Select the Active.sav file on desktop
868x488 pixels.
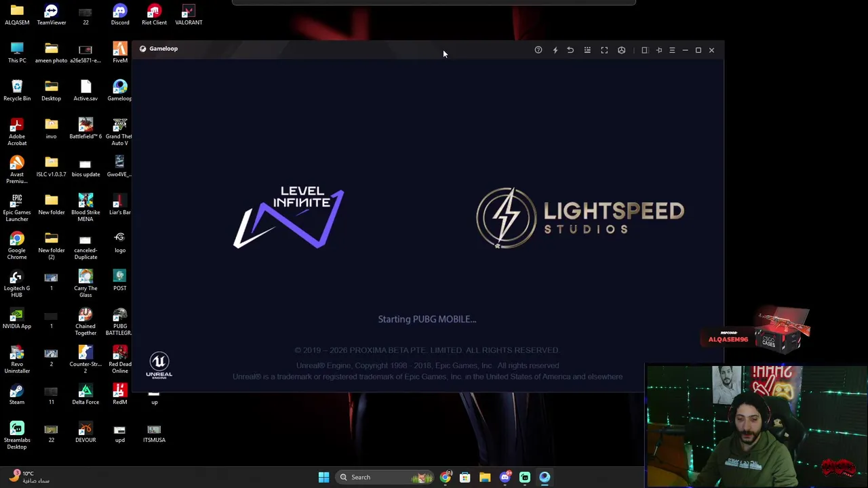pos(85,91)
